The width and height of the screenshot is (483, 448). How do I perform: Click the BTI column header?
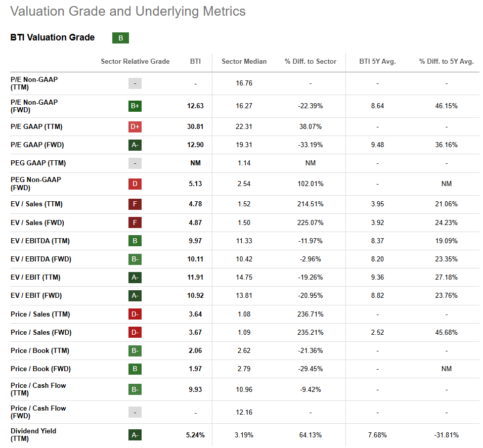tap(195, 61)
